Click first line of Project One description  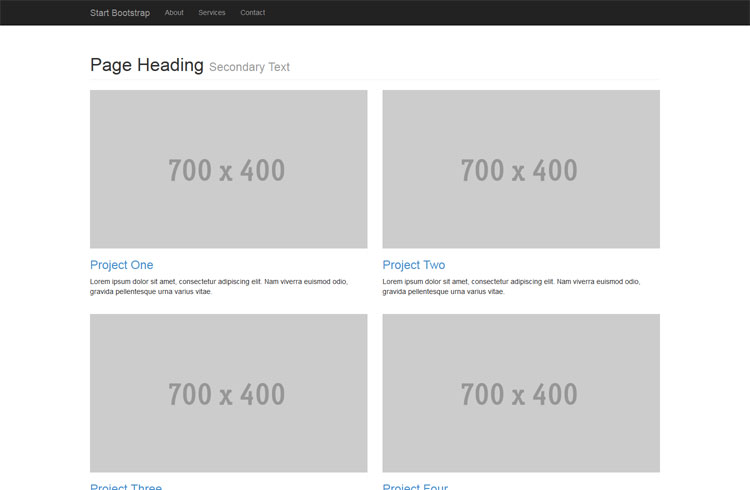coord(218,282)
